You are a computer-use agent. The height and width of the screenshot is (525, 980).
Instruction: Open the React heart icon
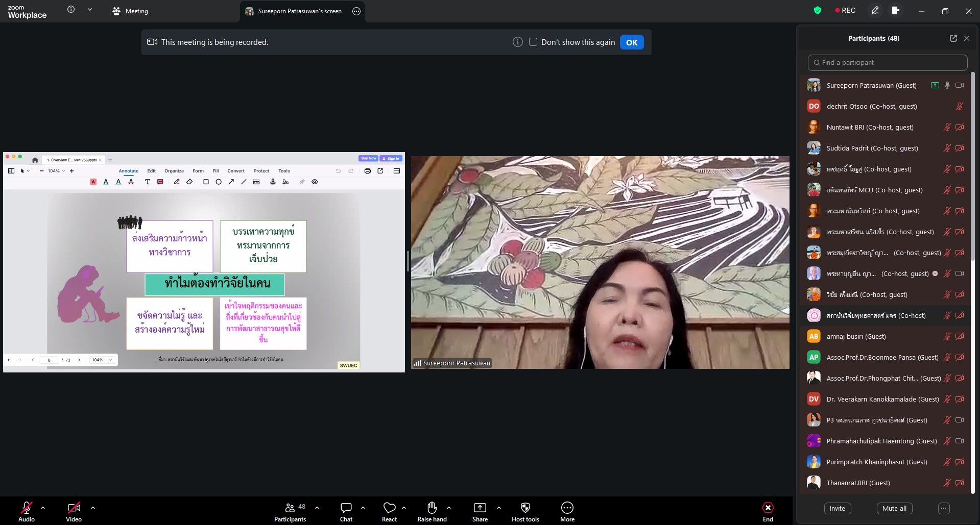(x=389, y=508)
